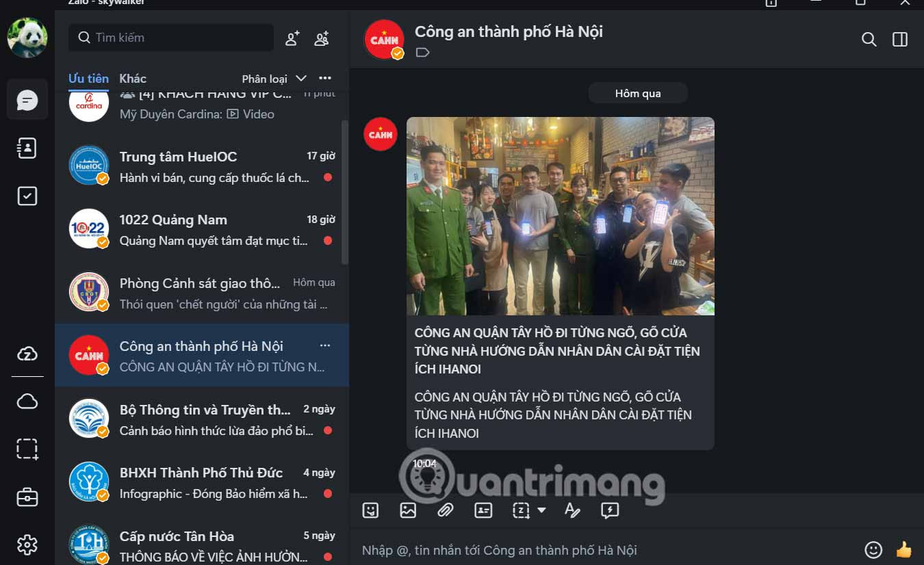The width and height of the screenshot is (924, 565).
Task: Switch to the Ưu tiên tab
Action: pyautogui.click(x=88, y=78)
